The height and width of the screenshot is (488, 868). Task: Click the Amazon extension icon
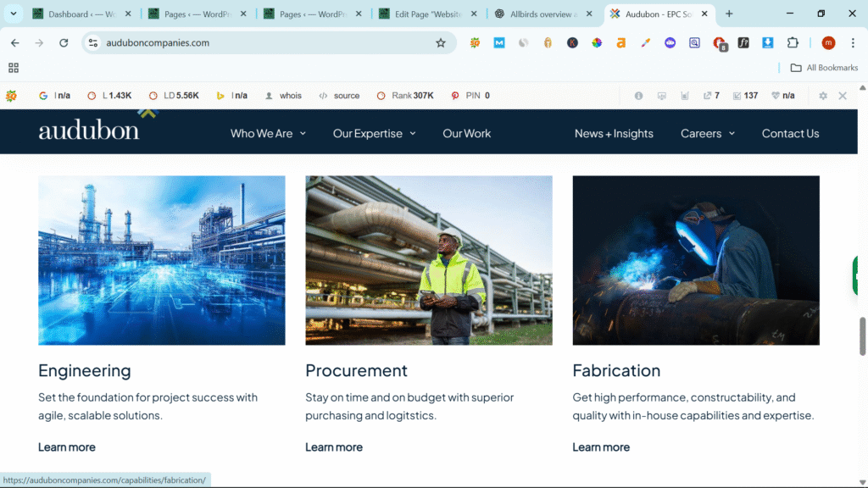pos(620,43)
